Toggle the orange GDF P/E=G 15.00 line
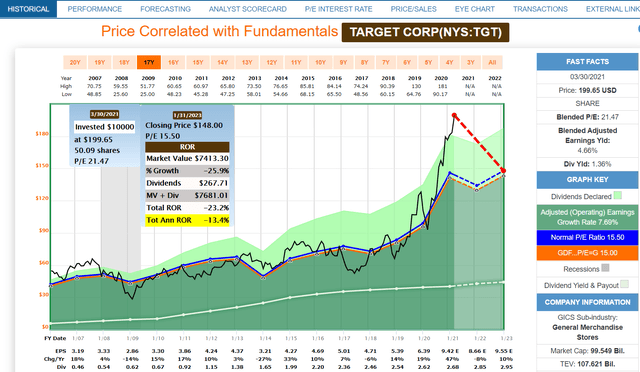The image size is (640, 372). pyautogui.click(x=587, y=253)
